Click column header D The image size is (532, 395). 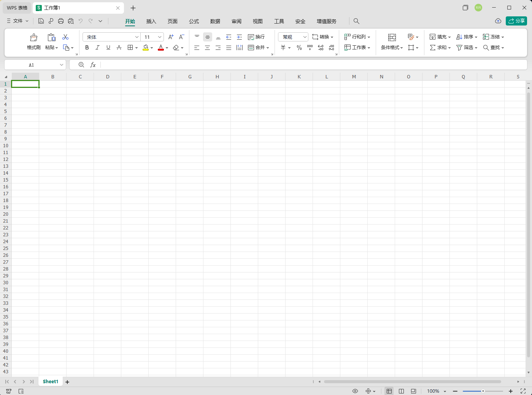click(108, 76)
